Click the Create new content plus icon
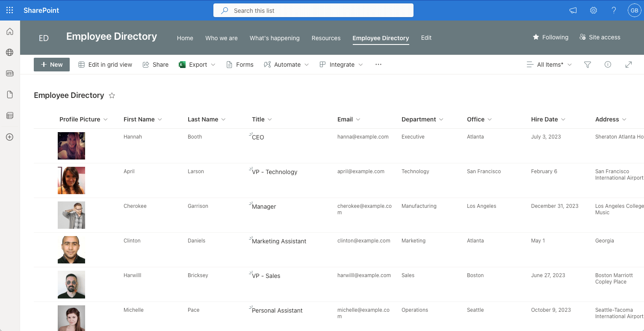644x331 pixels. 10,137
